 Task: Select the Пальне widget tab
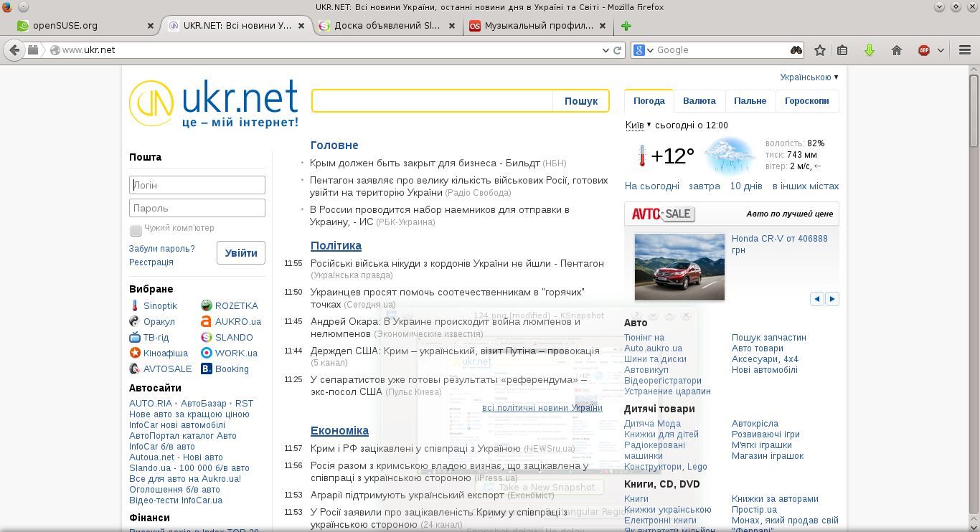tap(750, 101)
